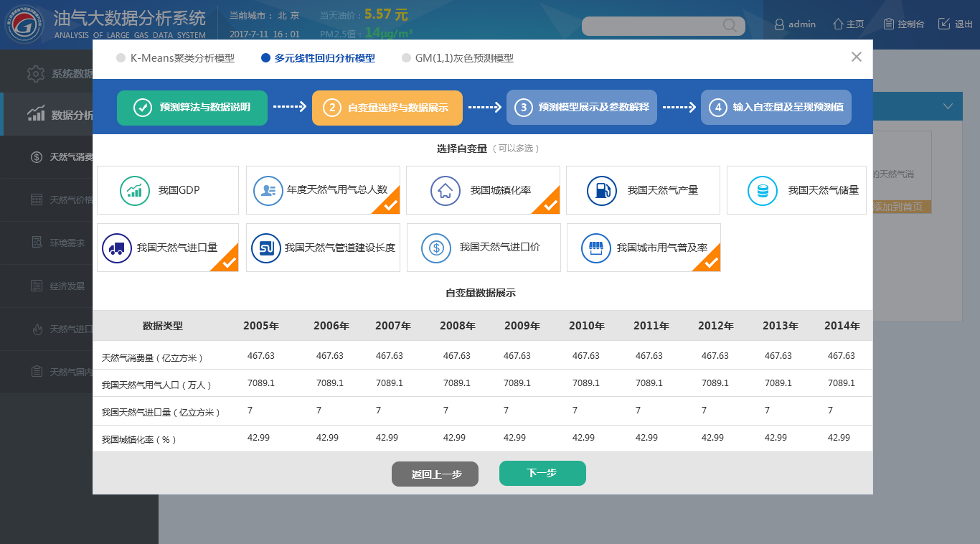Click the admin user icon
The image size is (980, 544).
pos(779,24)
